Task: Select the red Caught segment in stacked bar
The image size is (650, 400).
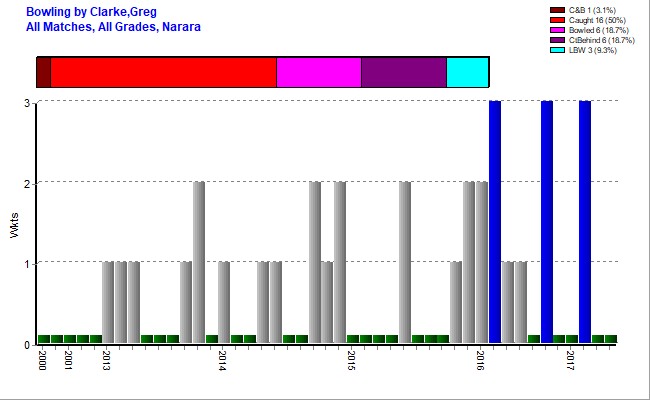Action: click(163, 73)
